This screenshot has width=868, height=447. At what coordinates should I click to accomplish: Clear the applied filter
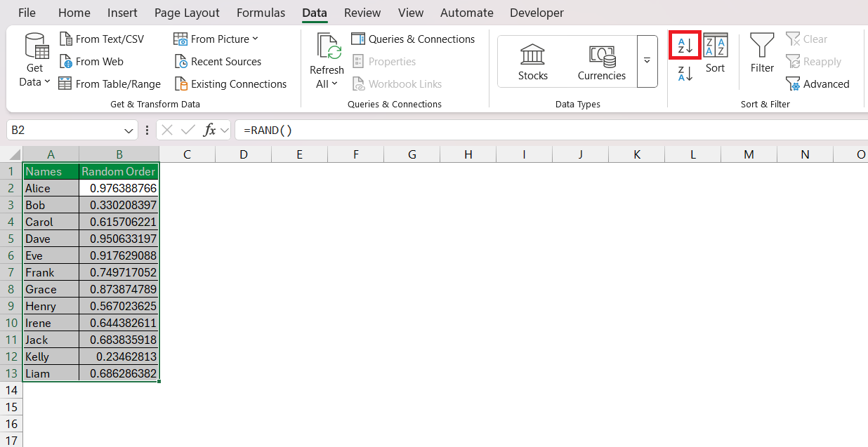pyautogui.click(x=806, y=39)
